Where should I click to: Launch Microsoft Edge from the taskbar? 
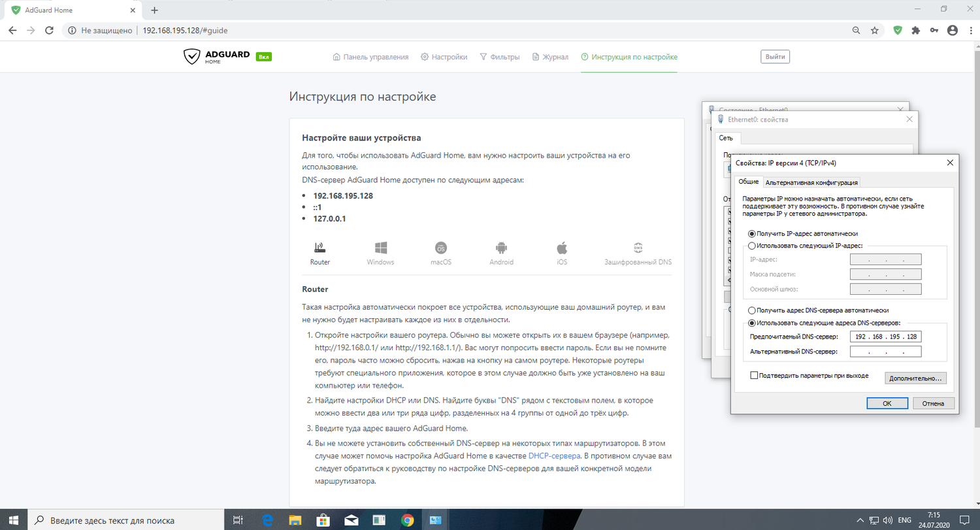click(x=267, y=520)
